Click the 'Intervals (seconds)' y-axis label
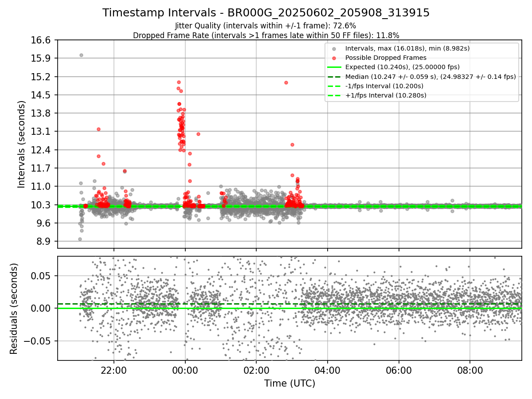This screenshot has width=532, height=399. click(21, 144)
